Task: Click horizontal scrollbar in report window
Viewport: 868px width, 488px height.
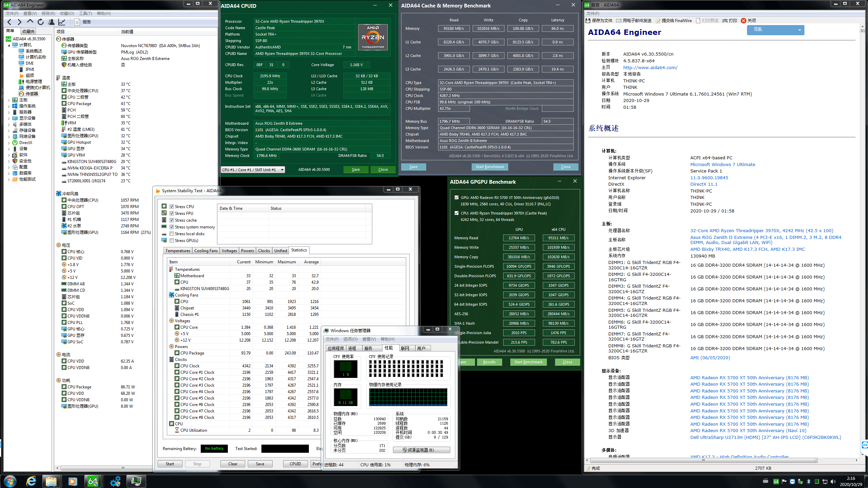Action: pyautogui.click(x=704, y=460)
